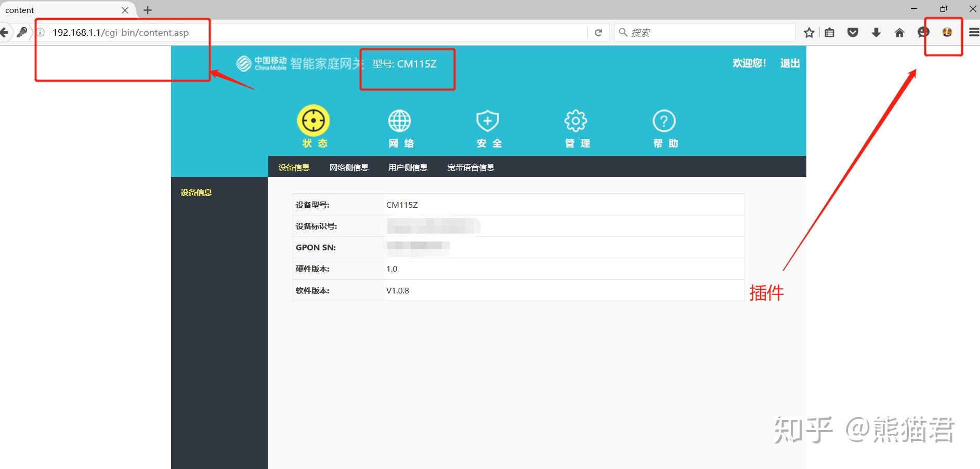Open the orange extension plugin icon
Image resolution: width=980 pixels, height=469 pixels.
(x=947, y=32)
